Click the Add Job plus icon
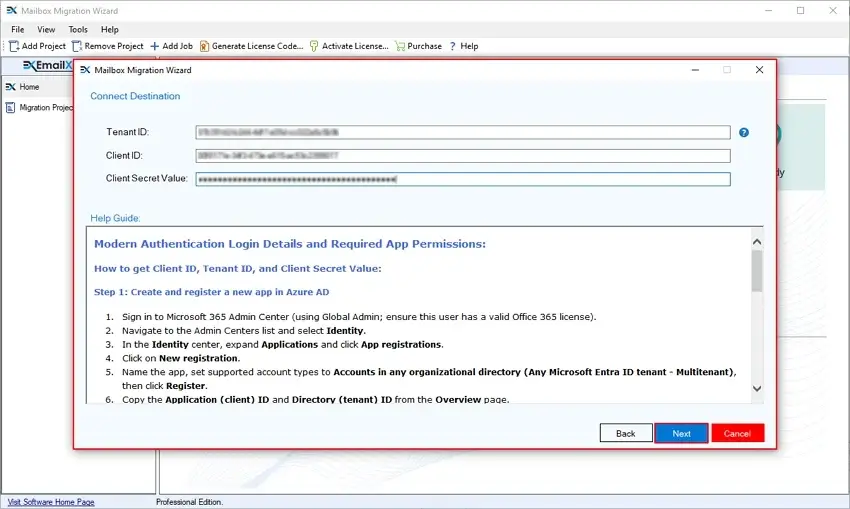The width and height of the screenshot is (850, 509). pos(154,46)
